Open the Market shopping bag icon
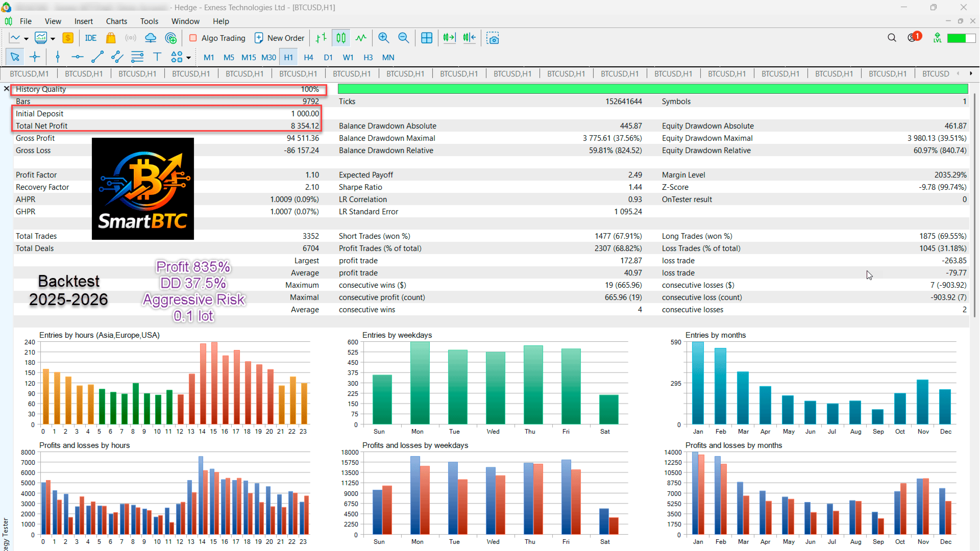980x551 pixels. tap(110, 38)
